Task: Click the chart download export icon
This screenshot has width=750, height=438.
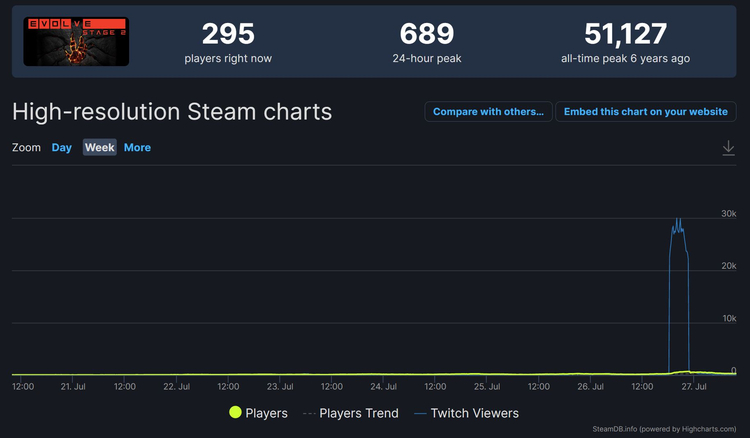Action: (x=728, y=148)
